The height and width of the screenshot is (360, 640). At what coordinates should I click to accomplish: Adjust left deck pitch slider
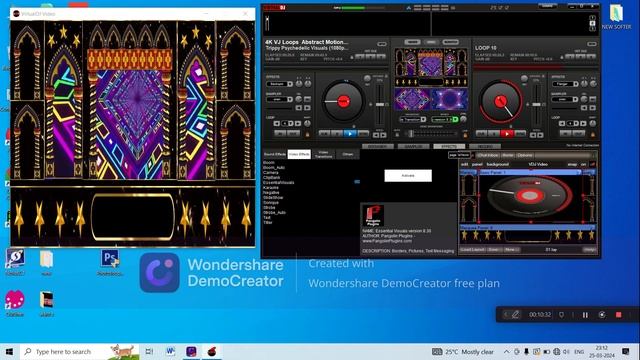click(x=380, y=104)
